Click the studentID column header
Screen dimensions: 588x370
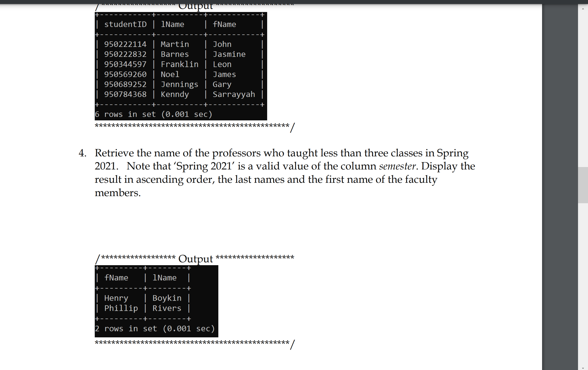click(x=125, y=24)
